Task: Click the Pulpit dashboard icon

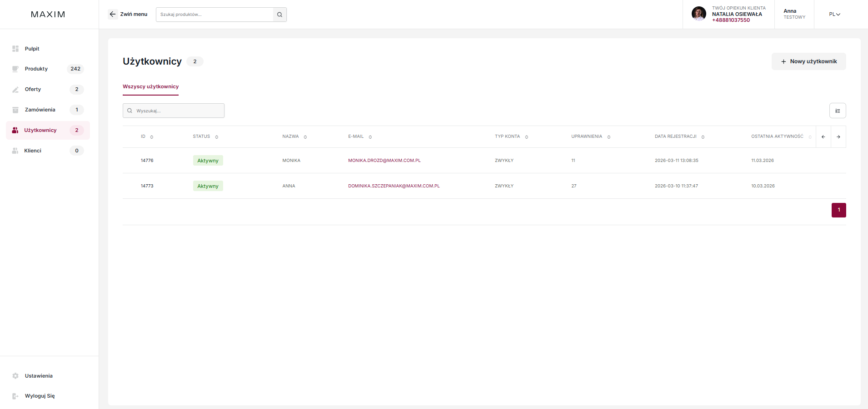Action: [15, 49]
